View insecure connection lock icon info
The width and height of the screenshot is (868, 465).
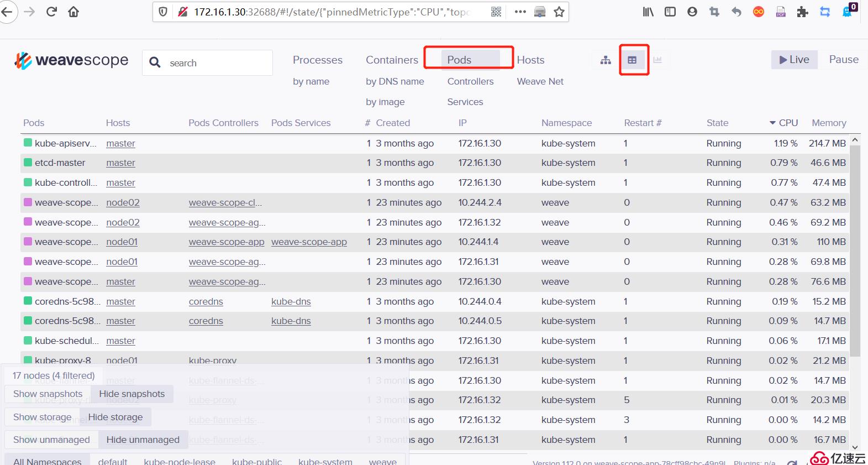tap(182, 12)
